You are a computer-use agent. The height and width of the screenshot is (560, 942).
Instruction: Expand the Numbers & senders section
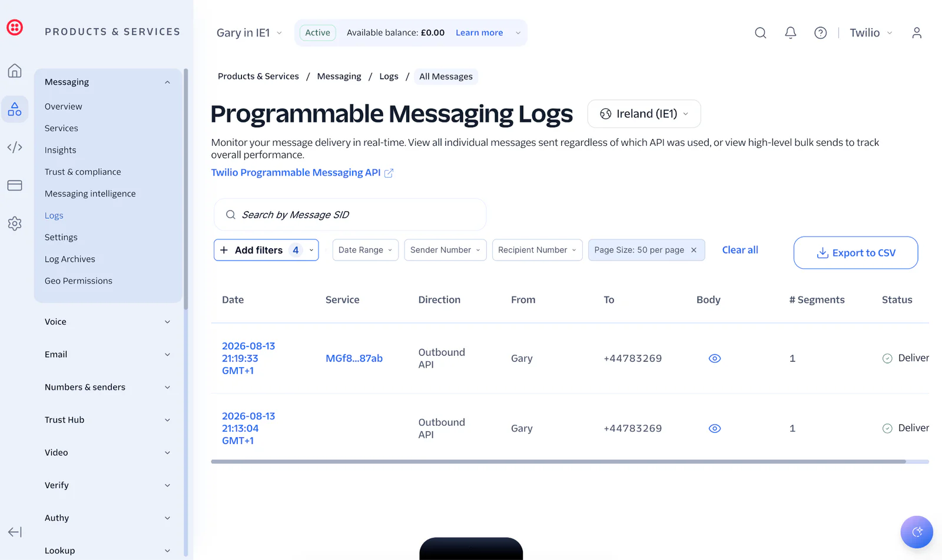108,387
